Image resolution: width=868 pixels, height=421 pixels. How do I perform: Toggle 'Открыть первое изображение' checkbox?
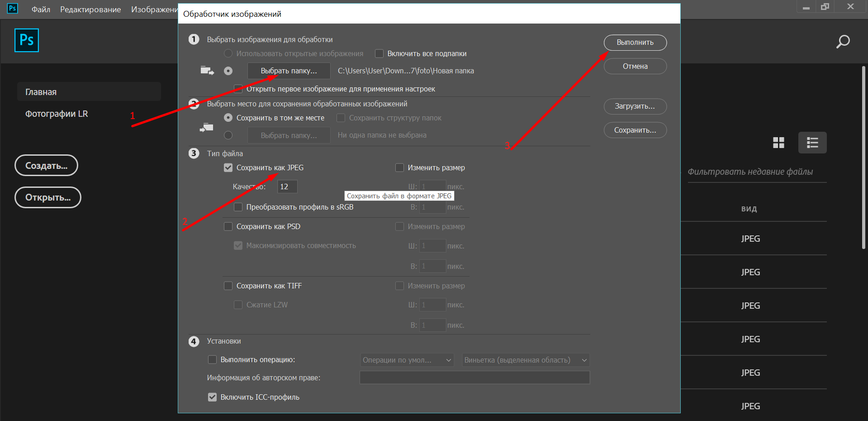coord(238,89)
